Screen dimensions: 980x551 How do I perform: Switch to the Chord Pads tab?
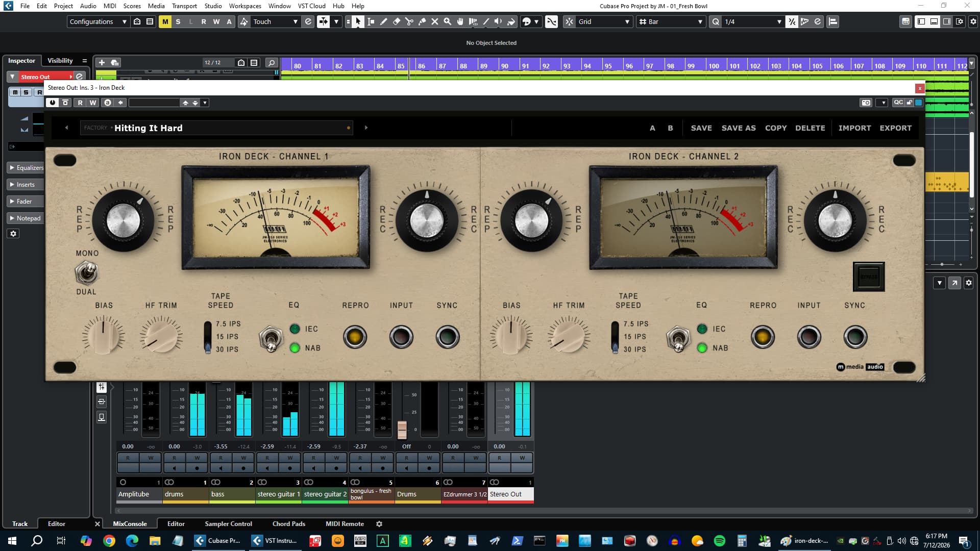pos(289,524)
